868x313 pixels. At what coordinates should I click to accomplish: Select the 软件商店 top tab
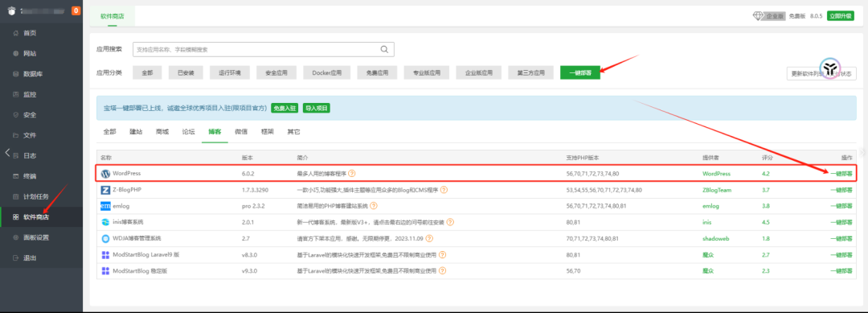point(113,17)
